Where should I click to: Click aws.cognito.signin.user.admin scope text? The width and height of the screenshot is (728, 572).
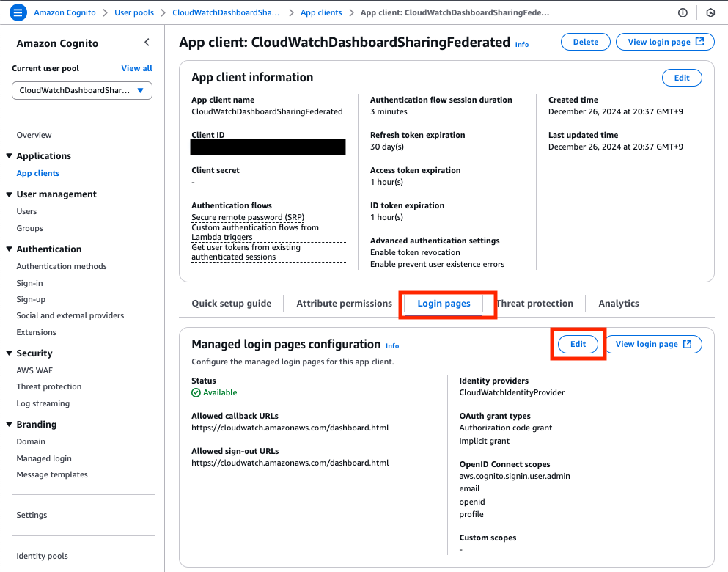[515, 476]
